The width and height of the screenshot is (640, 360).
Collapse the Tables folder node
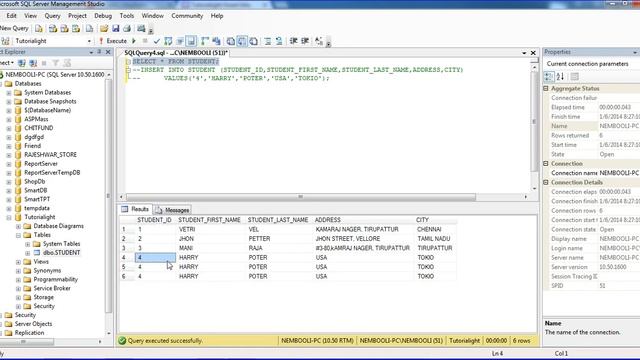pos(18,235)
